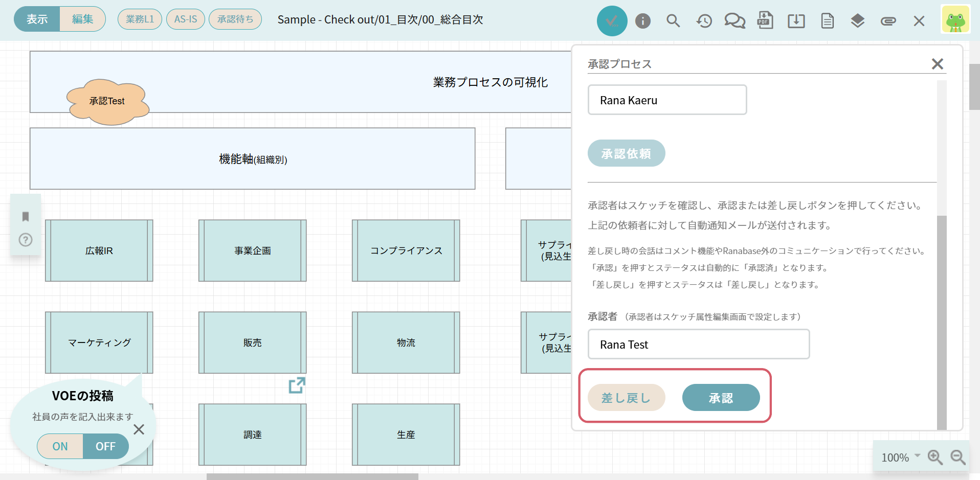Viewport: 980px width, 480px height.
Task: Select the AS-IS tag
Action: tap(186, 19)
